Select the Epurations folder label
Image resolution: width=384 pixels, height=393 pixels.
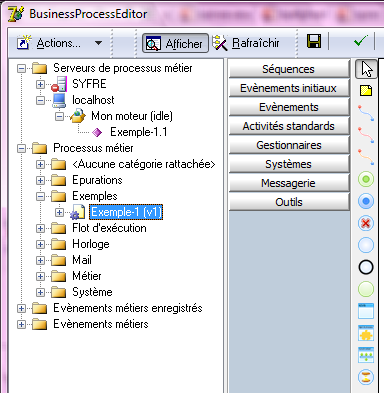point(97,180)
